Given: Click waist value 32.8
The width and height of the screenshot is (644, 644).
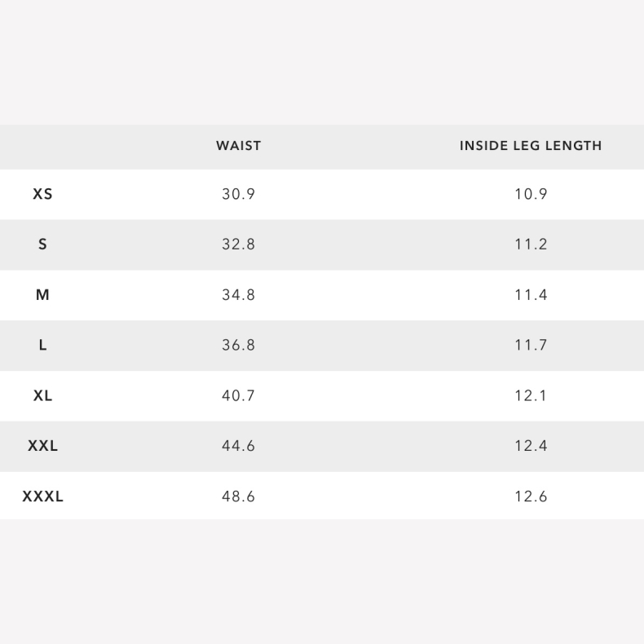Looking at the screenshot, I should (x=238, y=245).
